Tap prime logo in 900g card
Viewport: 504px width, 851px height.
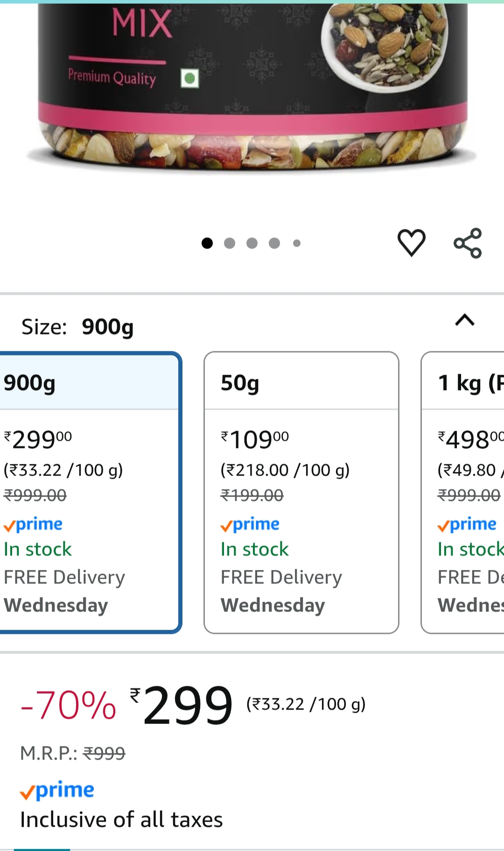point(33,525)
